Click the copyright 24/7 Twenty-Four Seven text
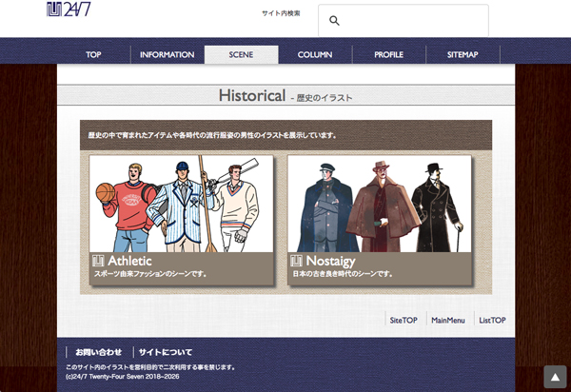Screen dimensions: 571x392 (123, 377)
